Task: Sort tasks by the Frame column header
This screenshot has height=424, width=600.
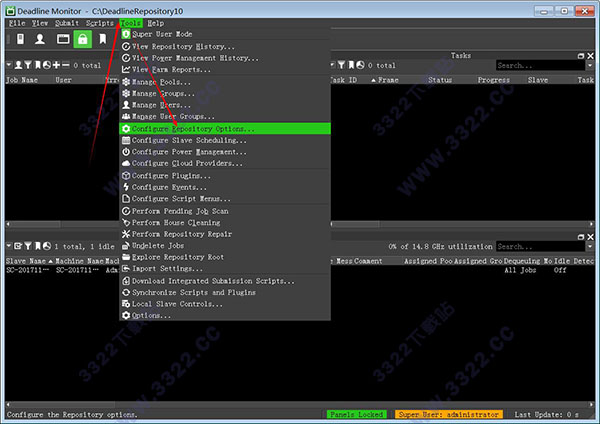Action: click(388, 80)
